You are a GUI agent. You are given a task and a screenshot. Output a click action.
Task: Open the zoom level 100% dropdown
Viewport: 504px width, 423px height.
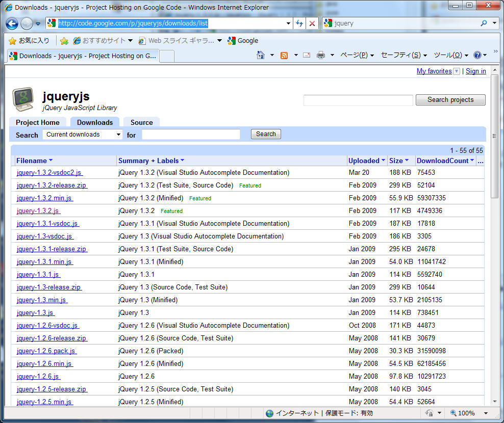click(486, 413)
